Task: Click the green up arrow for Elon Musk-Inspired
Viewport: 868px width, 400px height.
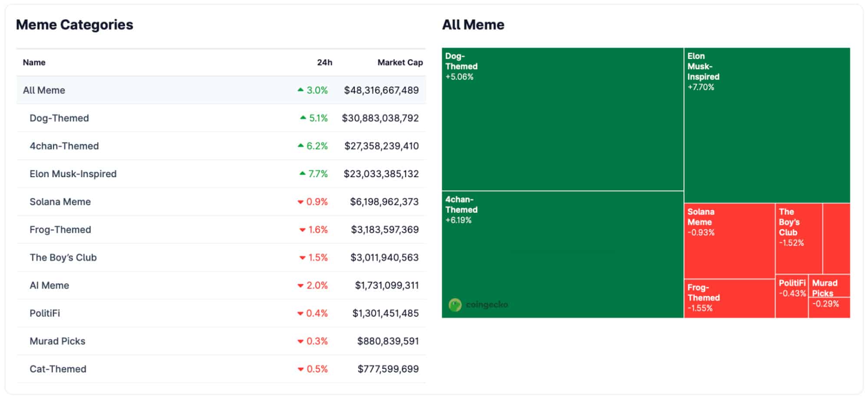Action: click(x=302, y=174)
